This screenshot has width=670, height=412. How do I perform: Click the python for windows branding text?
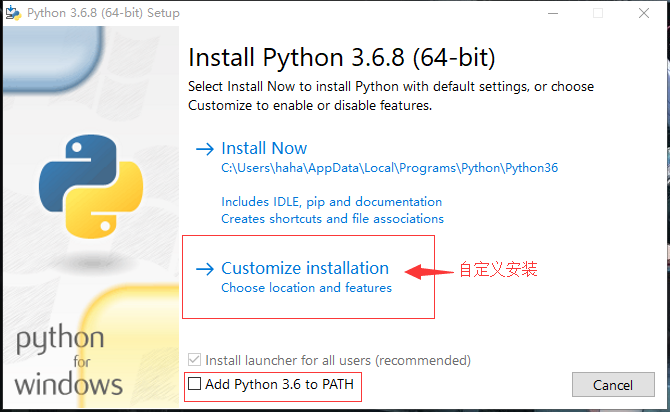pos(69,362)
